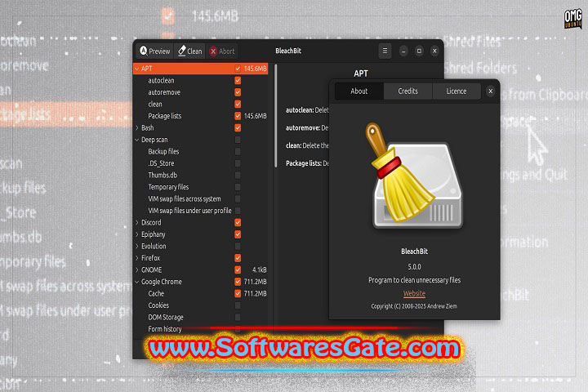Enable the Deep scan checkbox
This screenshot has height=392, width=588.
coord(238,140)
